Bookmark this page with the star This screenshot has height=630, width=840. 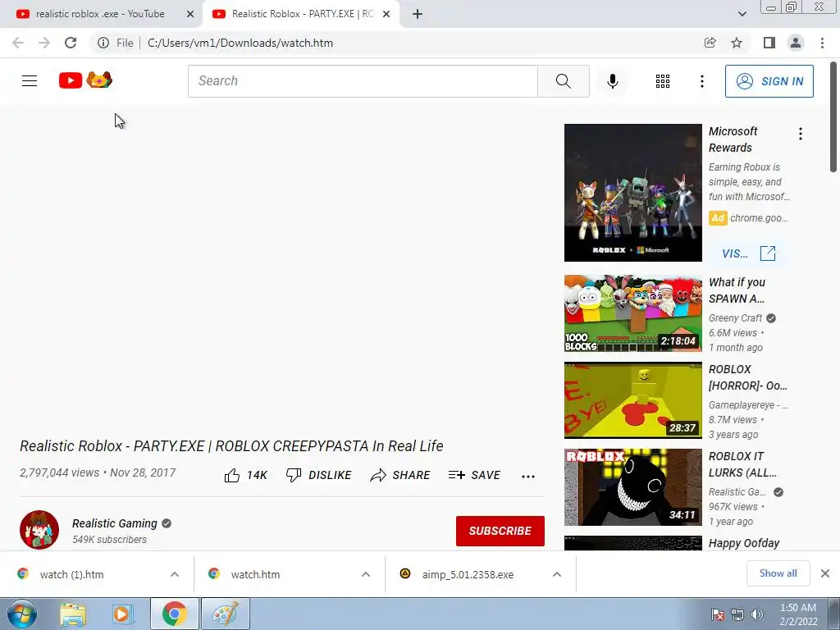coord(737,43)
